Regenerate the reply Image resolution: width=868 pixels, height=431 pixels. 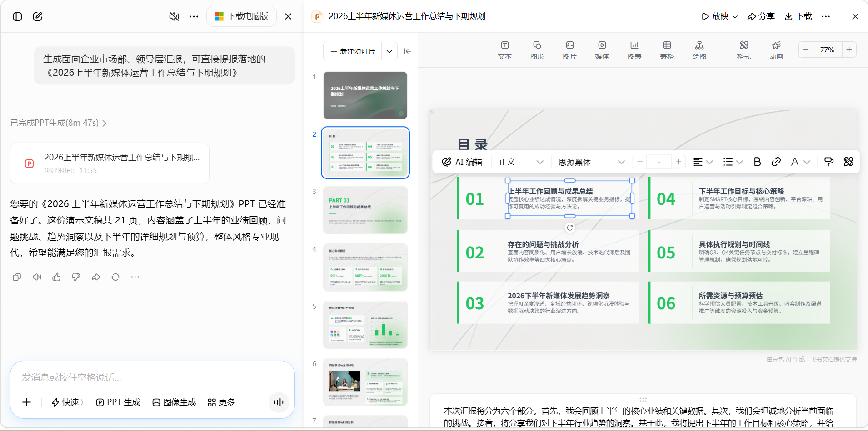pos(115,277)
